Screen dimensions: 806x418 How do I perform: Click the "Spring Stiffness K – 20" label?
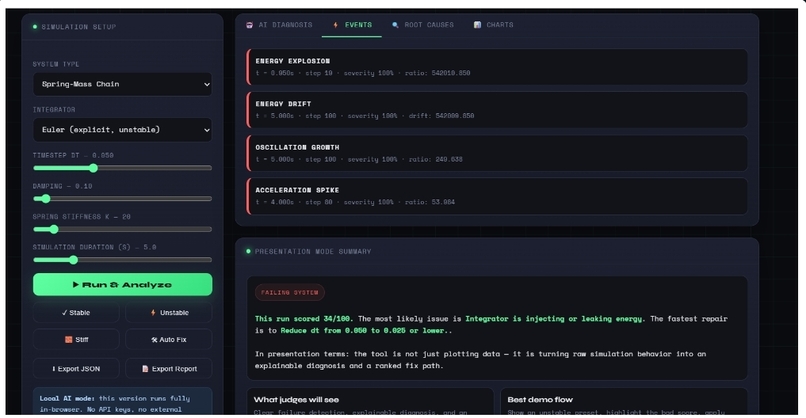(x=81, y=216)
